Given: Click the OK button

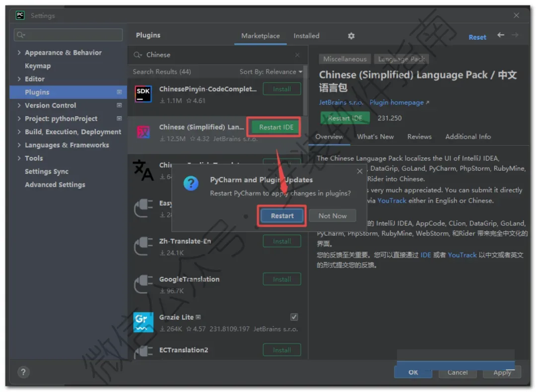Looking at the screenshot, I should pyautogui.click(x=413, y=372).
